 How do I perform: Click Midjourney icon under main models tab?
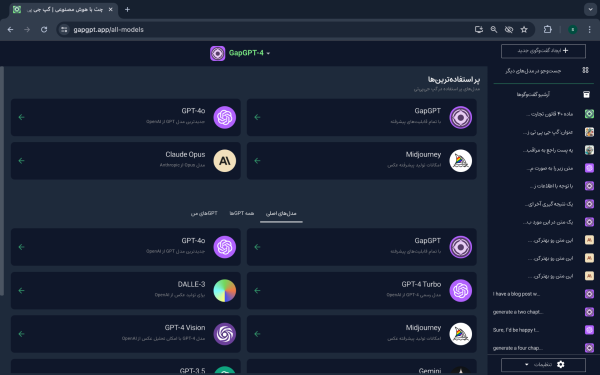point(460,334)
